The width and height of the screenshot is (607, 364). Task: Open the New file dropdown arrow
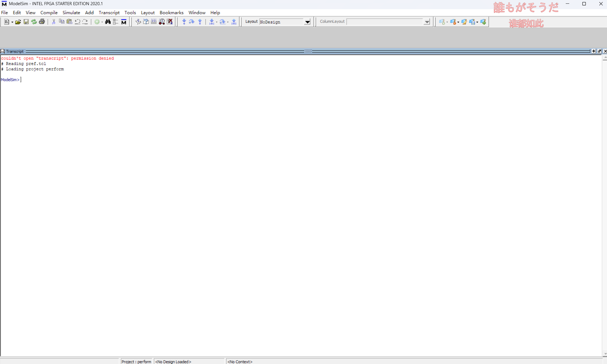(x=12, y=22)
